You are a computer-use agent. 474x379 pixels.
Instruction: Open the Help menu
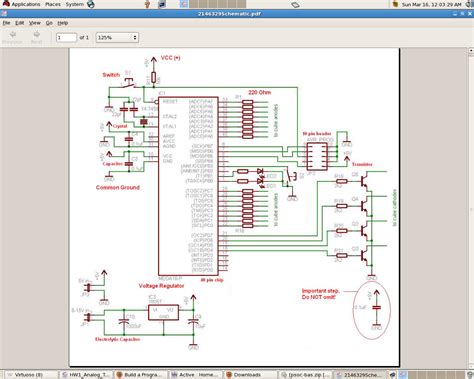click(63, 23)
